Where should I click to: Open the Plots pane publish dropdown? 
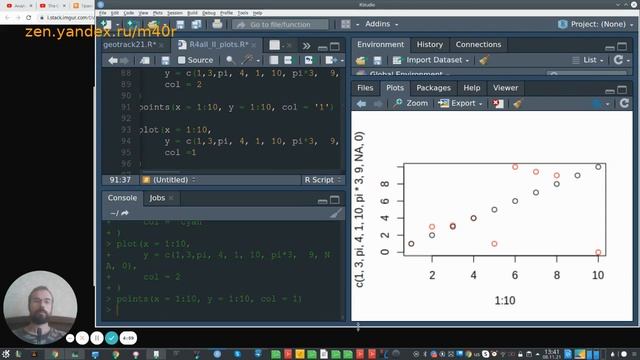pos(601,104)
